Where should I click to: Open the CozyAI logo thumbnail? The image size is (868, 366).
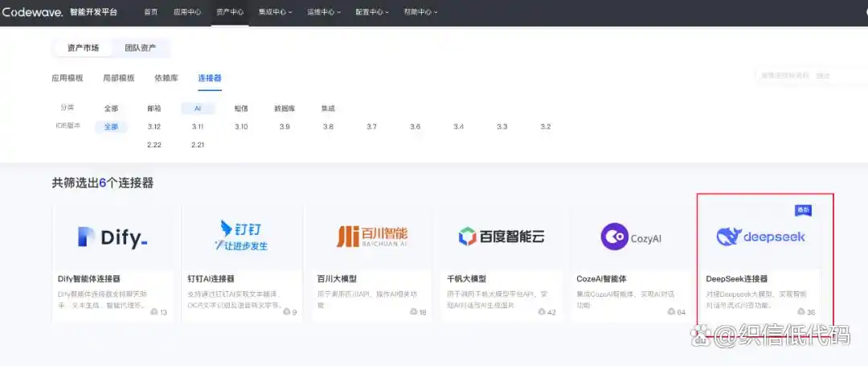tap(631, 237)
